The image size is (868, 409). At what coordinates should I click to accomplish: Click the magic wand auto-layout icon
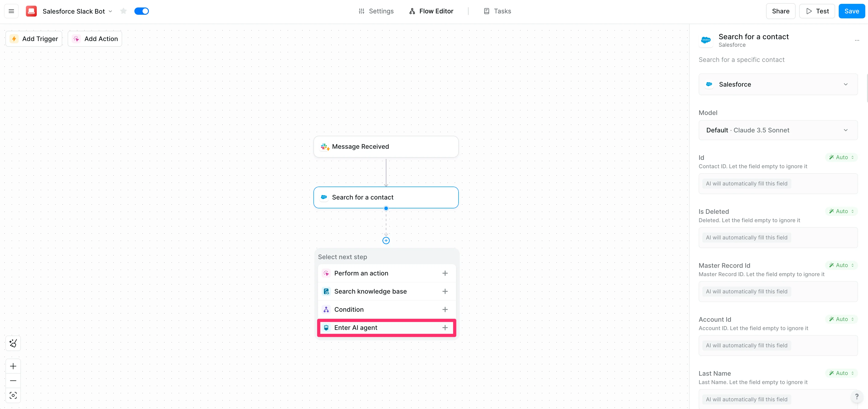coord(13,343)
